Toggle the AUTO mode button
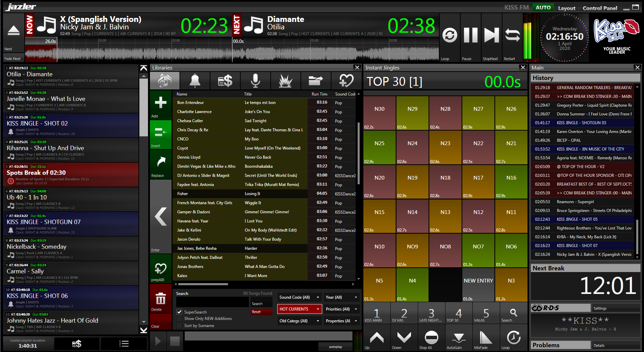 543,7
